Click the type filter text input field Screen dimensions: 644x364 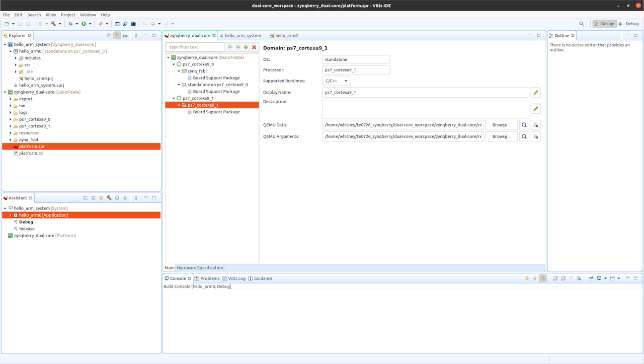tap(195, 47)
